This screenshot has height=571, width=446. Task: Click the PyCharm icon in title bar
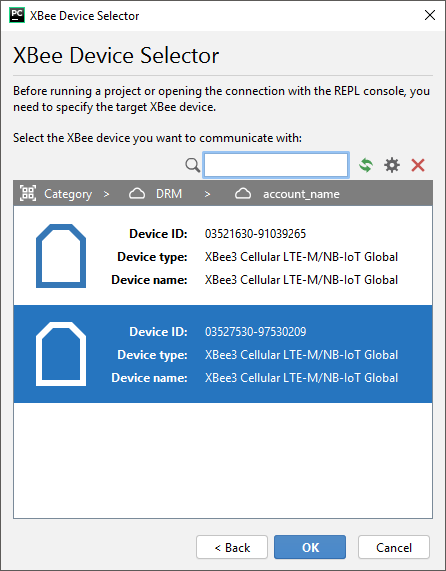pyautogui.click(x=17, y=15)
